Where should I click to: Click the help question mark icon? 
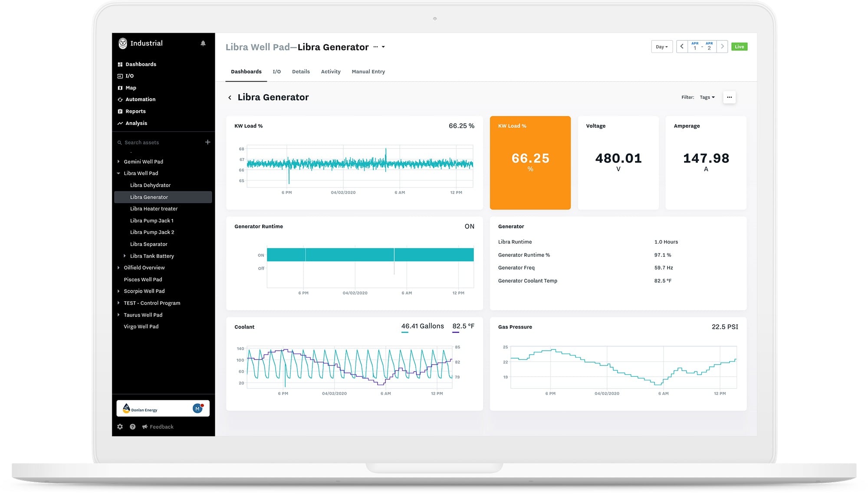point(133,427)
